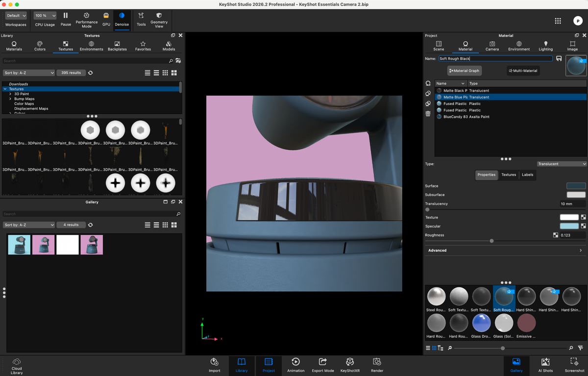Open the material Type Translucent dropdown
588x376 pixels.
coord(562,164)
